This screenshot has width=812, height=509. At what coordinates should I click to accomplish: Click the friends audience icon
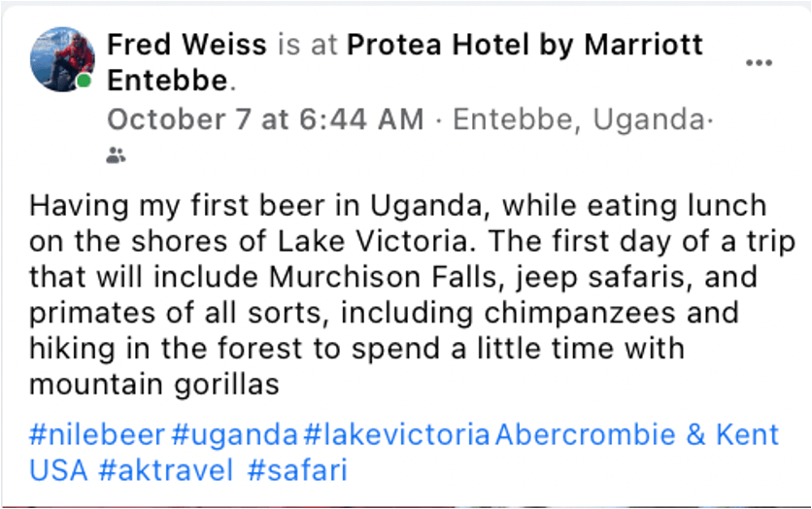(x=116, y=154)
